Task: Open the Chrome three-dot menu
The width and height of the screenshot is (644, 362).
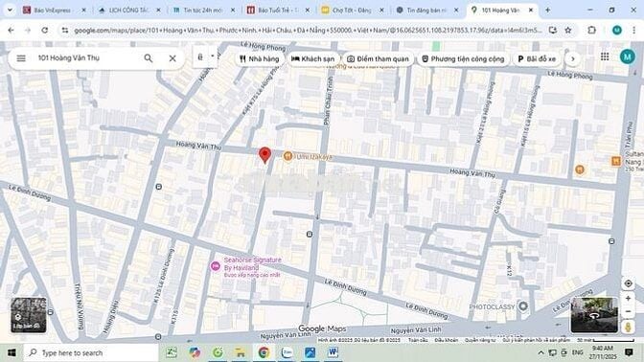Action: click(x=634, y=30)
